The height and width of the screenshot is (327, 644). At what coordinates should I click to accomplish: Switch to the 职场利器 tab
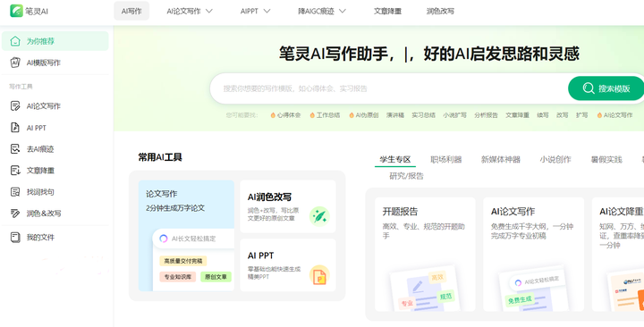coord(446,160)
